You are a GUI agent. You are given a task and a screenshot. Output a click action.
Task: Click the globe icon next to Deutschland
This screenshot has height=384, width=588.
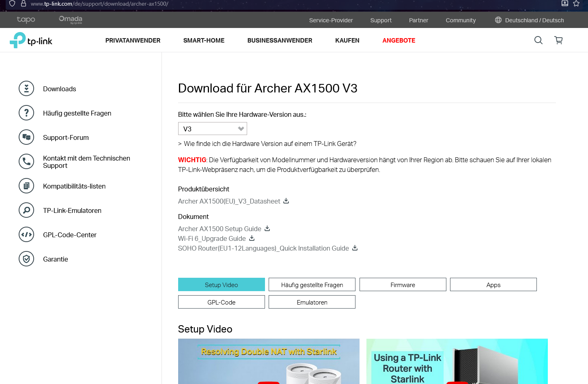498,20
